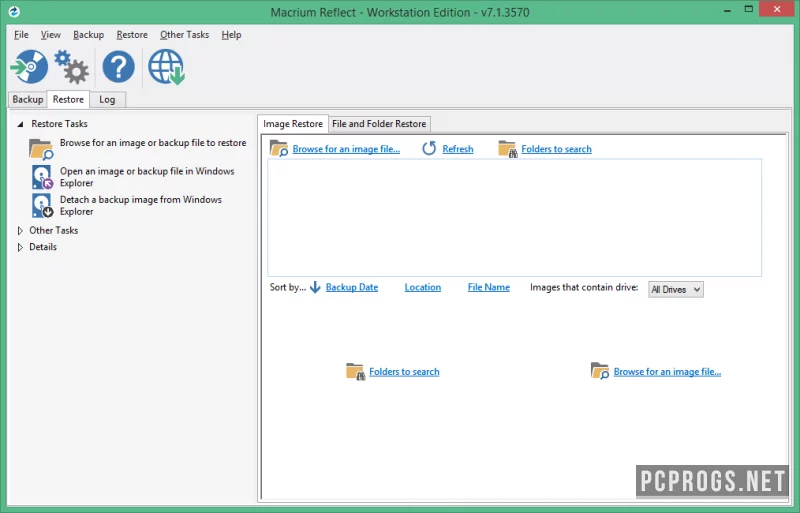This screenshot has width=800, height=513.
Task: Open the Other Tasks menu
Action: point(184,35)
